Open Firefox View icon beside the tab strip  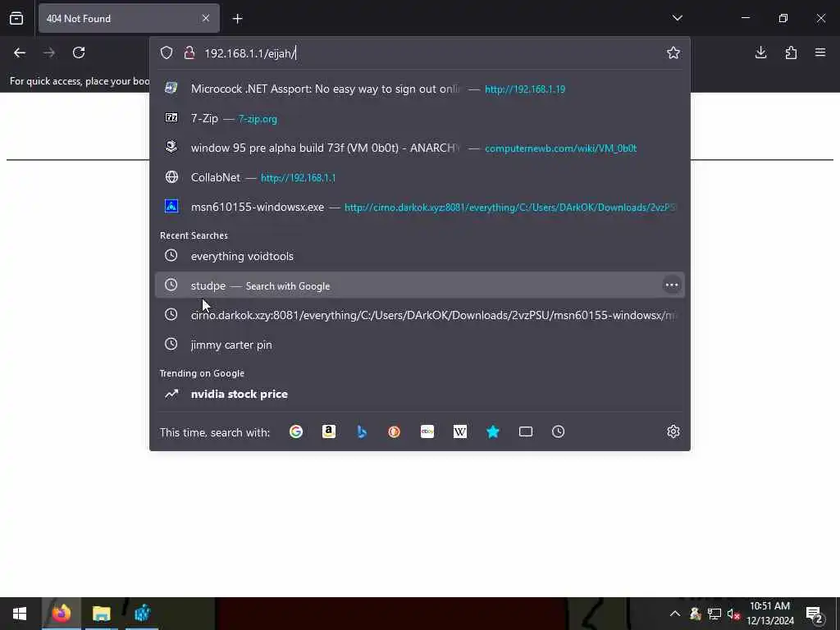(x=16, y=18)
